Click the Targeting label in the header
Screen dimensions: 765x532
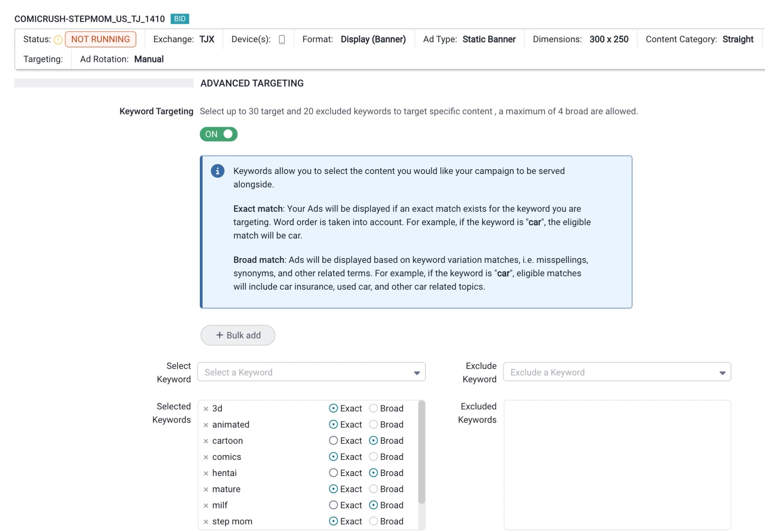click(x=43, y=59)
